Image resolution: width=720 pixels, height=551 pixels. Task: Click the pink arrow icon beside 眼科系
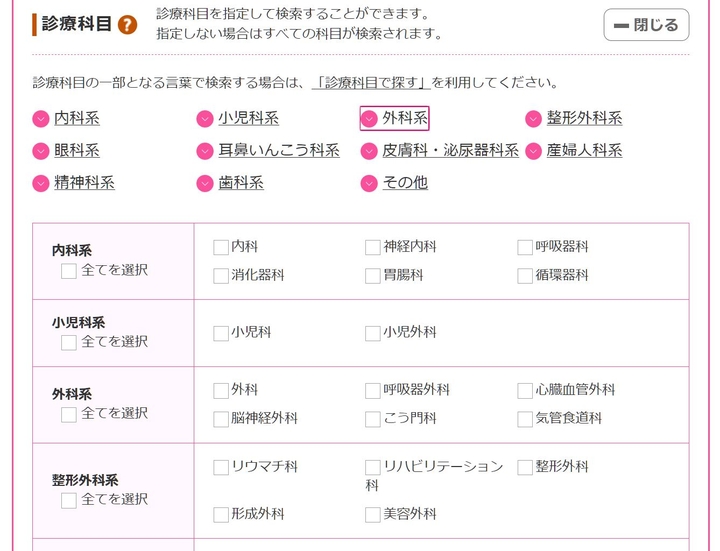click(x=41, y=151)
